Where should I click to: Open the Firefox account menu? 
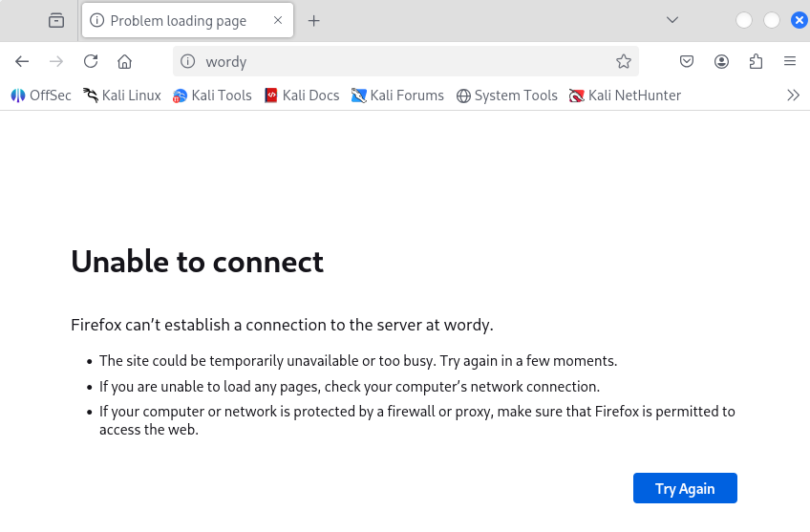(721, 61)
